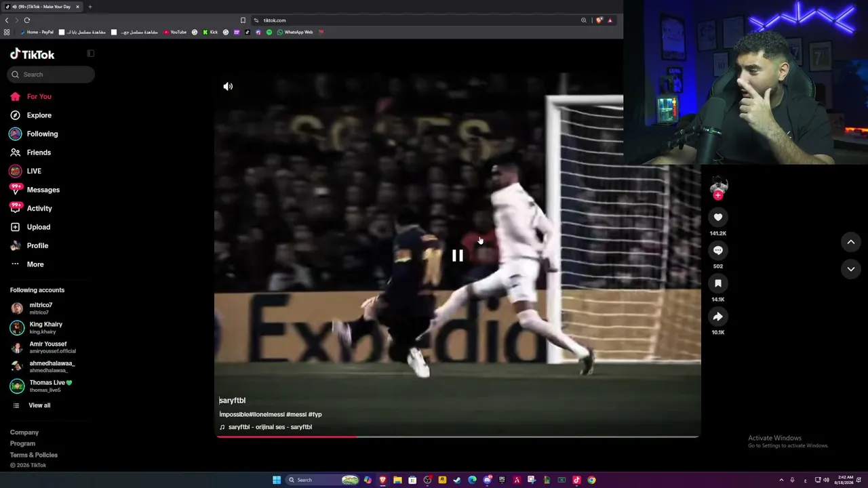Click the browser back button

pyautogui.click(x=7, y=20)
